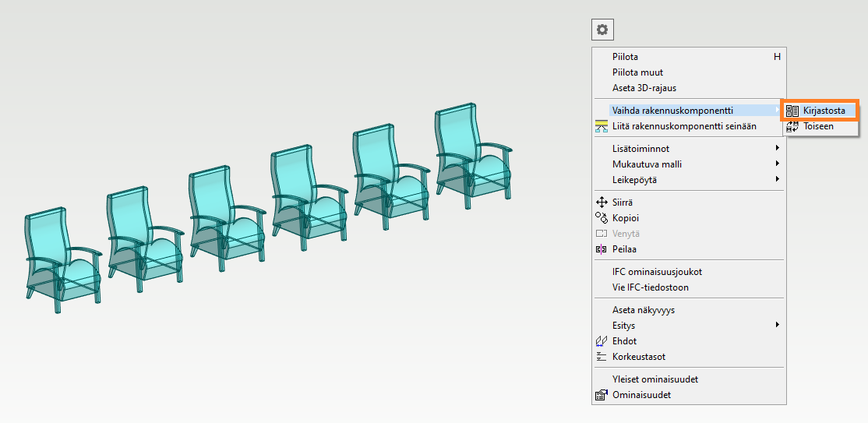The width and height of the screenshot is (868, 423).
Task: Choose Piilota from the context menu
Action: pos(625,57)
